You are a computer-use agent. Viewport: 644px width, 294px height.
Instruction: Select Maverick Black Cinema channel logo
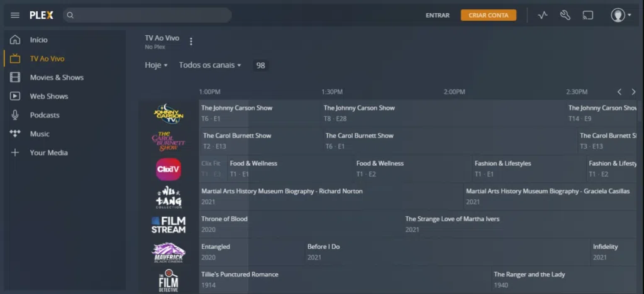(169, 253)
